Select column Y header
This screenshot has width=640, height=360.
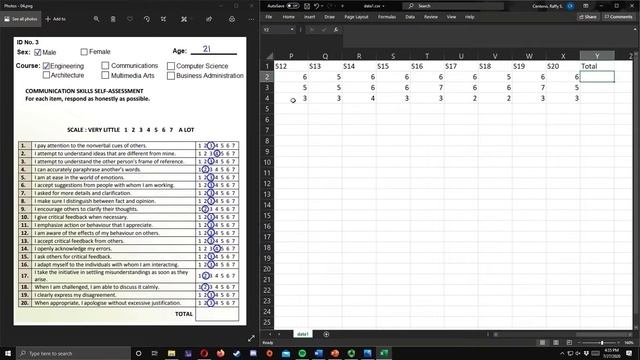[597, 56]
